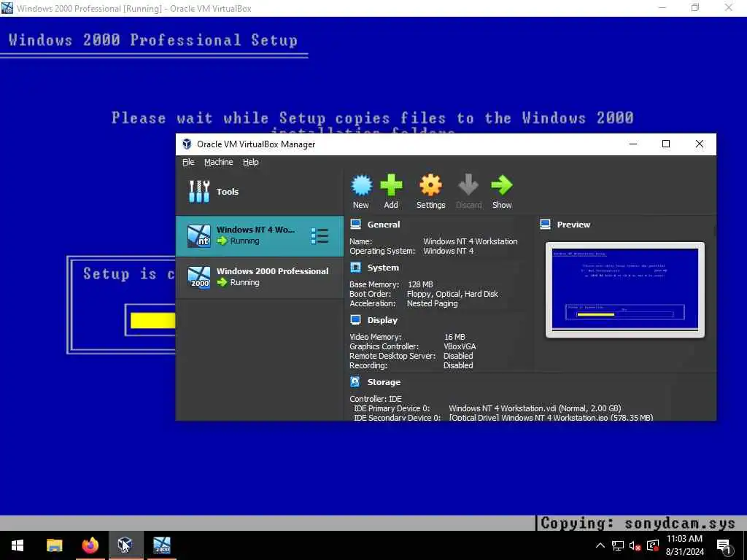Viewport: 747px width, 560px height.
Task: Click the Windows 2000 Professional VM icon
Action: tap(198, 277)
